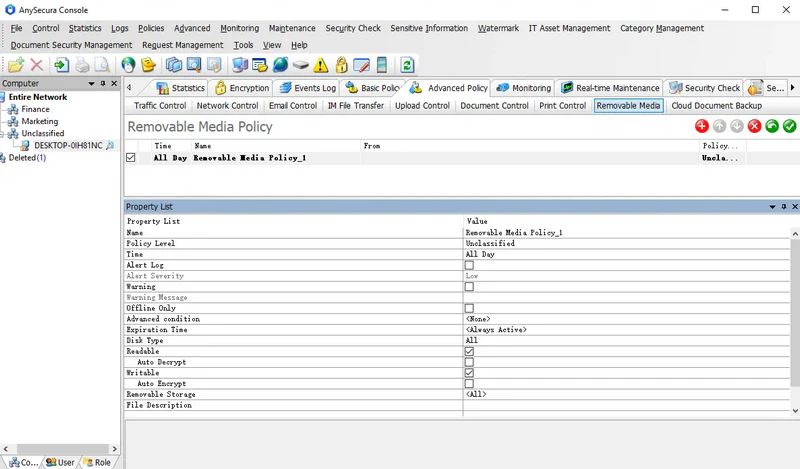Enable the Alert Log checkbox

[x=469, y=265]
